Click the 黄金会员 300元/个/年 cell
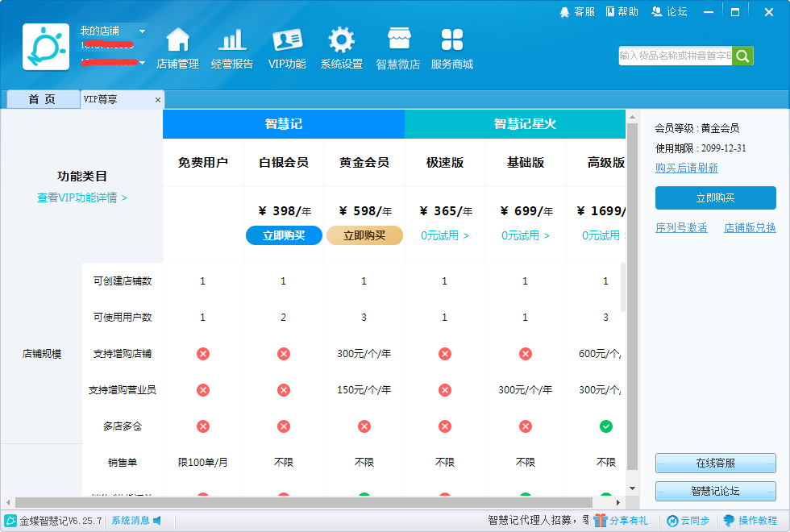 [x=364, y=354]
